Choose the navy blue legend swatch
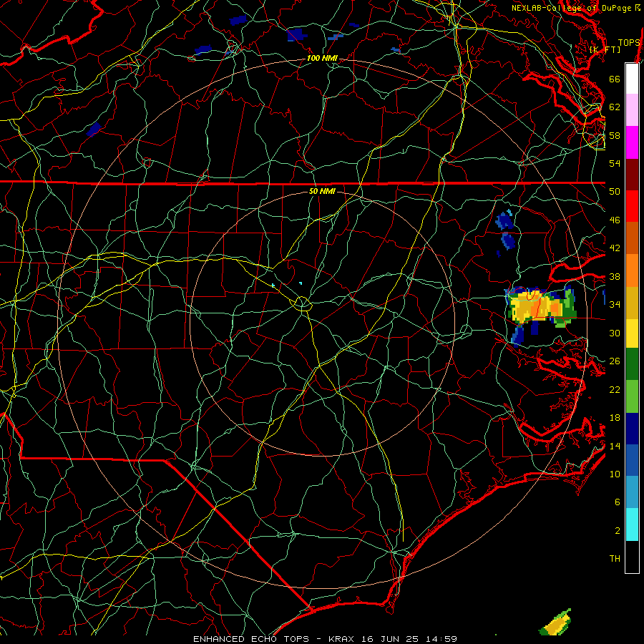The width and height of the screenshot is (644, 644). 632,429
